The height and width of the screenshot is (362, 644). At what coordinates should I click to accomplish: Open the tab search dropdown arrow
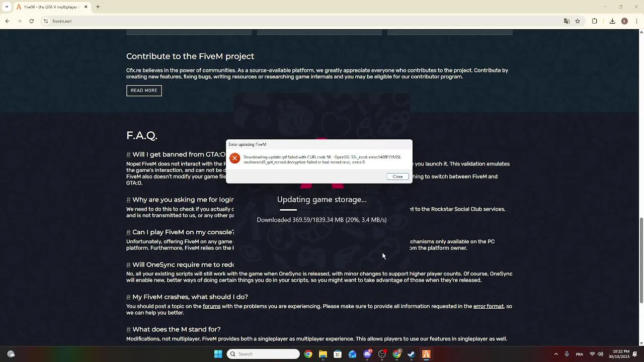[7, 7]
